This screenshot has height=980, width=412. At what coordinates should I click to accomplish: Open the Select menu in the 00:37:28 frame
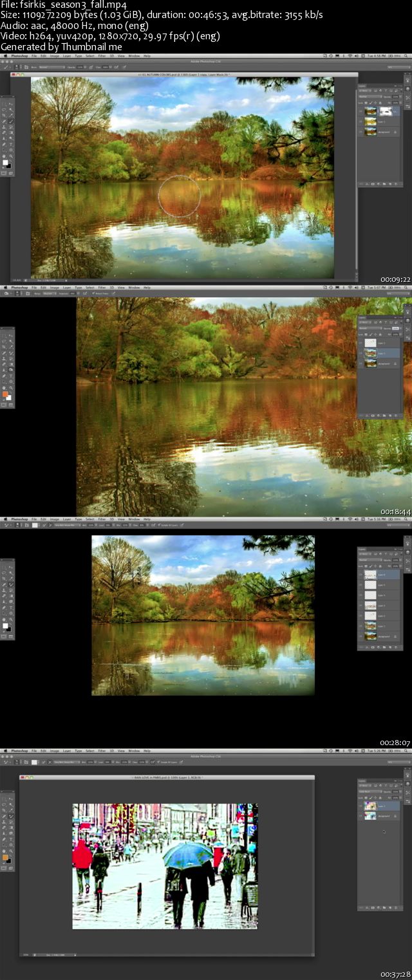click(x=89, y=751)
